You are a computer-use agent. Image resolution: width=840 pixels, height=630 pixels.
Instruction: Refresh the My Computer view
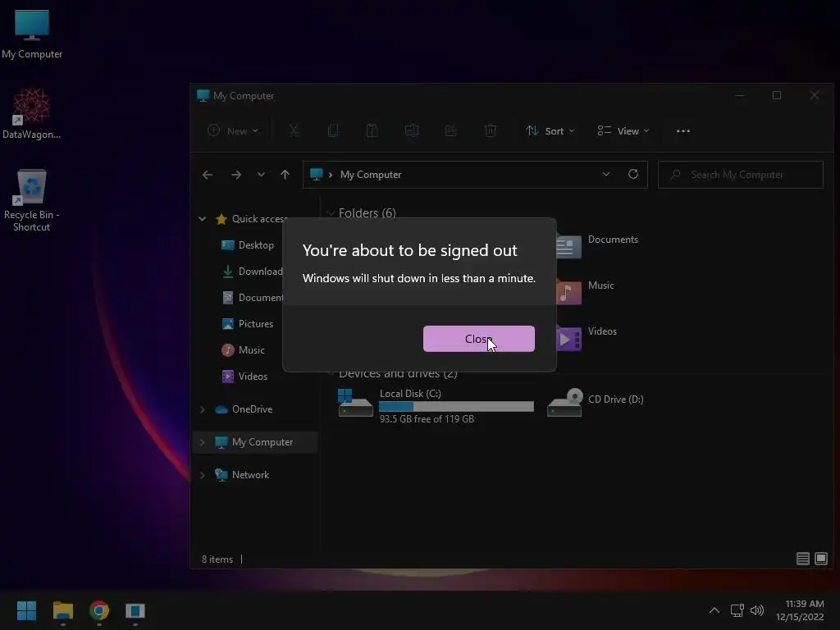click(633, 175)
